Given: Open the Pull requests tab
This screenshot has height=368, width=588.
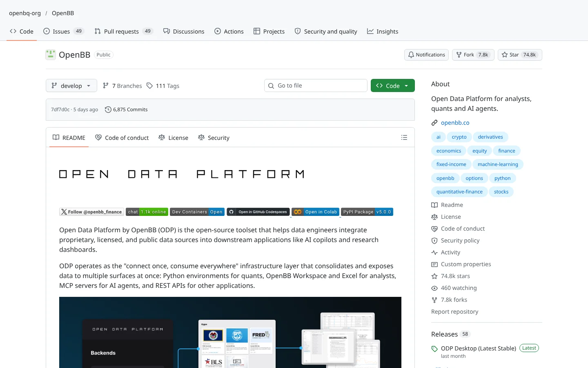Looking at the screenshot, I should click(x=124, y=31).
